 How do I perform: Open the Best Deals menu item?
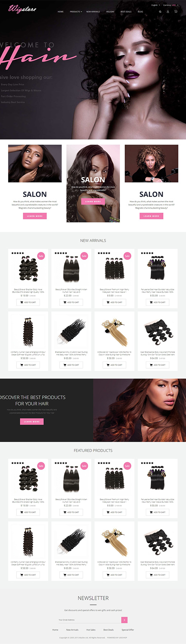click(x=126, y=11)
